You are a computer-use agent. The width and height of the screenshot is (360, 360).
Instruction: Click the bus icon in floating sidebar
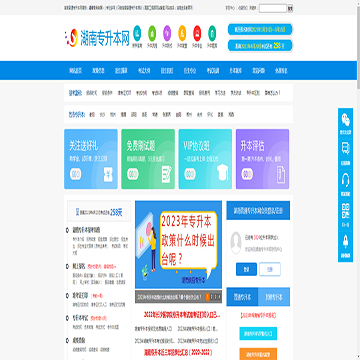point(345,148)
